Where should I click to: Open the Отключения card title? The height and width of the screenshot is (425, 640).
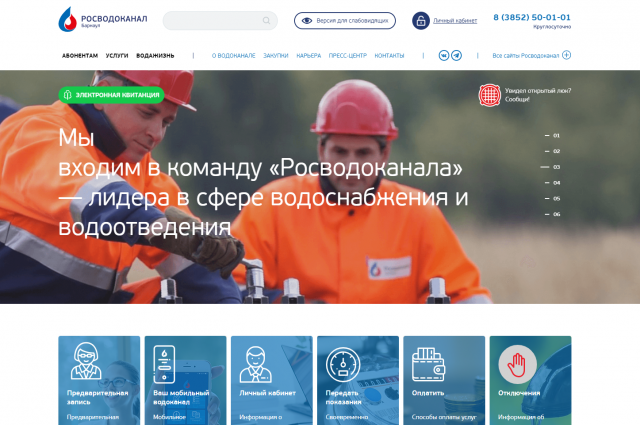tap(519, 393)
